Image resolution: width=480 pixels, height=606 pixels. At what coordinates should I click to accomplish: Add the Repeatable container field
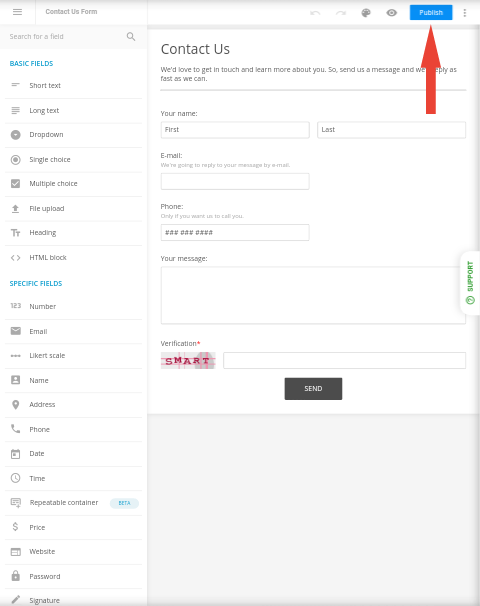click(x=73, y=503)
